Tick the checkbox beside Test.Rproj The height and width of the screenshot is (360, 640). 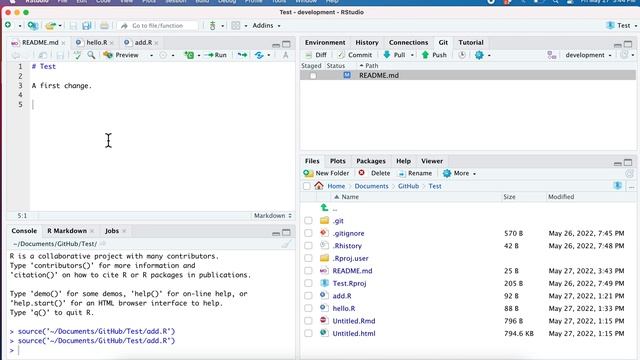tap(308, 283)
